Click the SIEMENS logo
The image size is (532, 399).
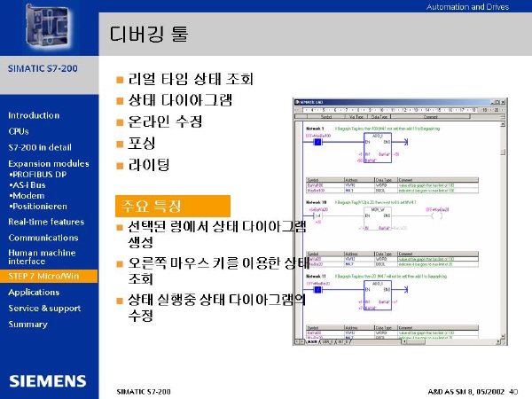coord(48,381)
